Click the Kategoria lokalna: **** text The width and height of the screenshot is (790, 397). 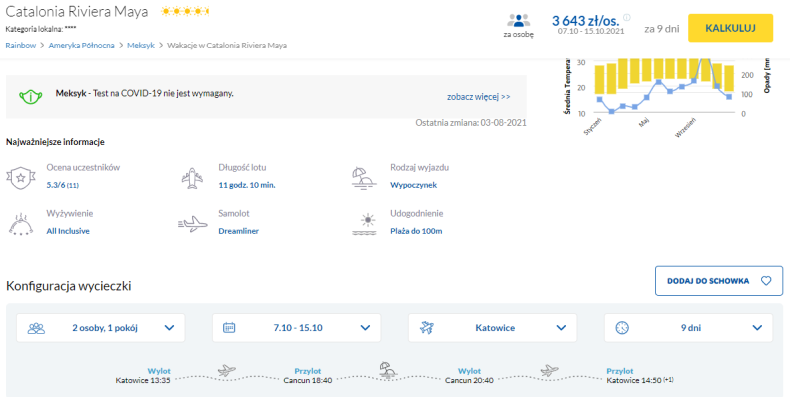(41, 29)
